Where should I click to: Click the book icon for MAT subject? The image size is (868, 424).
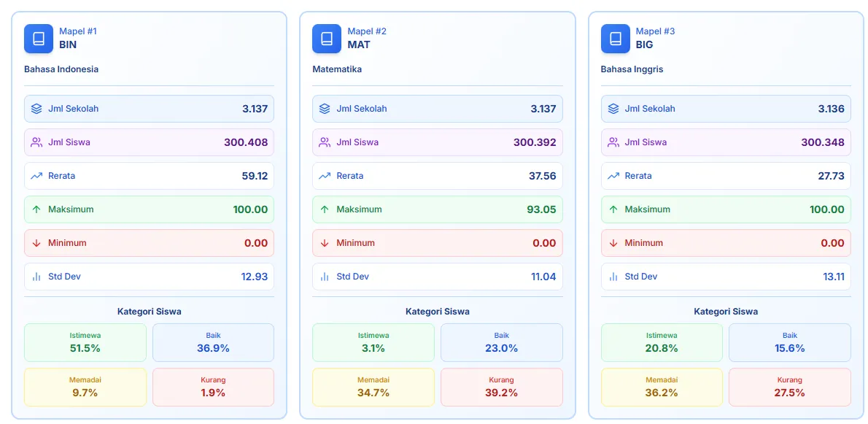click(327, 39)
